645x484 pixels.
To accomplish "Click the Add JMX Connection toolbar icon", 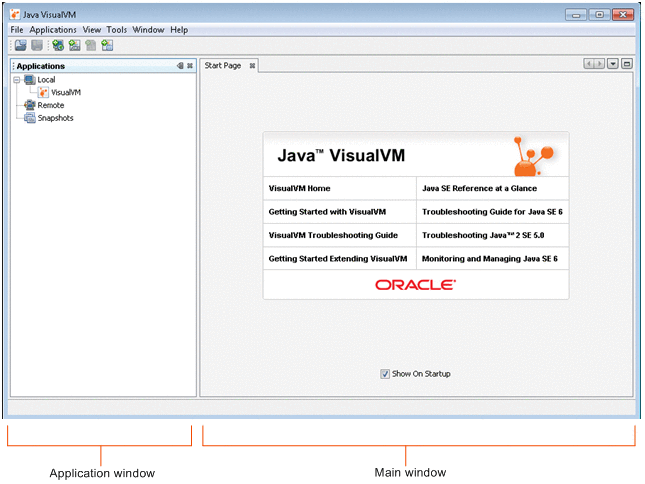I will 74,46.
